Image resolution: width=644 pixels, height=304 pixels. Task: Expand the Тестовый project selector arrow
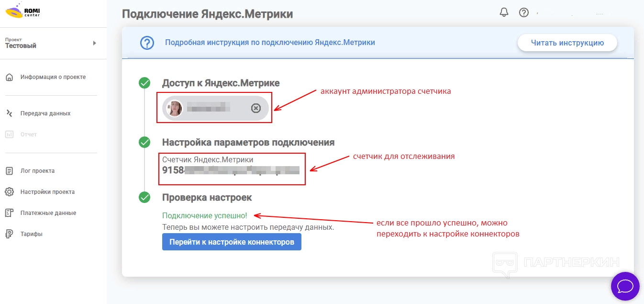pos(95,43)
